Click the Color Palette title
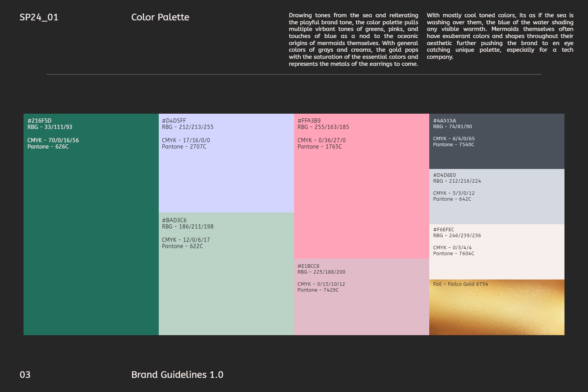This screenshot has height=392, width=588. click(x=160, y=17)
